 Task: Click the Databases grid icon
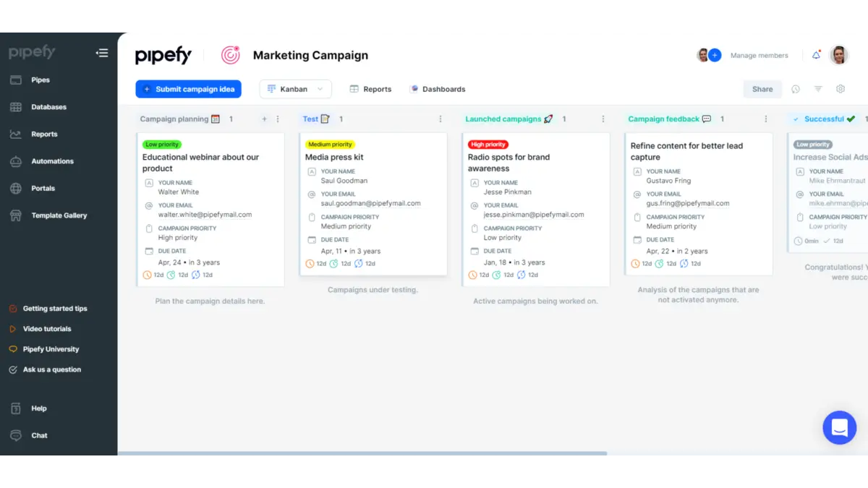click(16, 107)
